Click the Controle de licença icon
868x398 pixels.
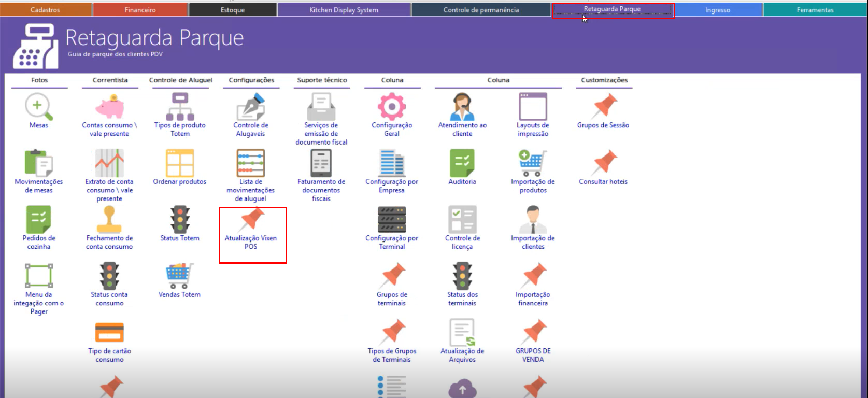(x=462, y=220)
